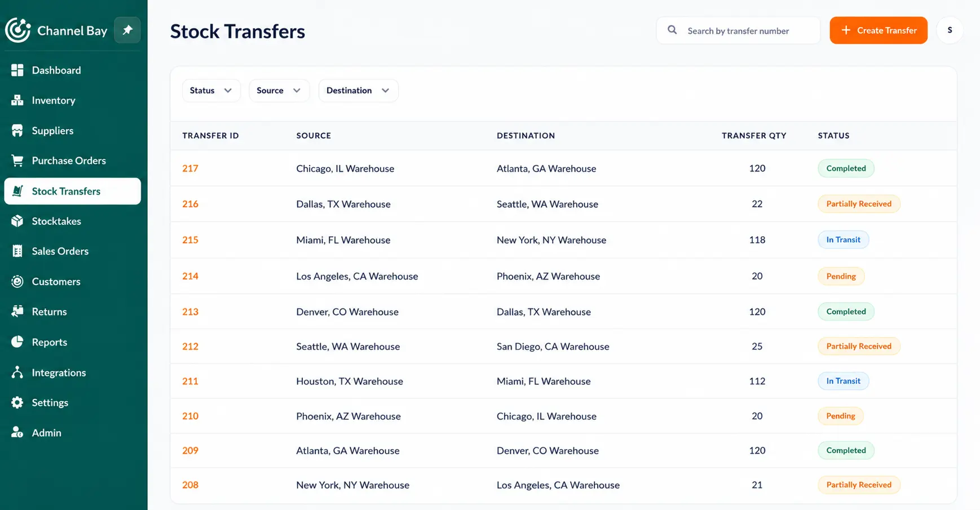Screen dimensions: 980x510
Task: Click the Transfer ID column header
Action: point(210,136)
